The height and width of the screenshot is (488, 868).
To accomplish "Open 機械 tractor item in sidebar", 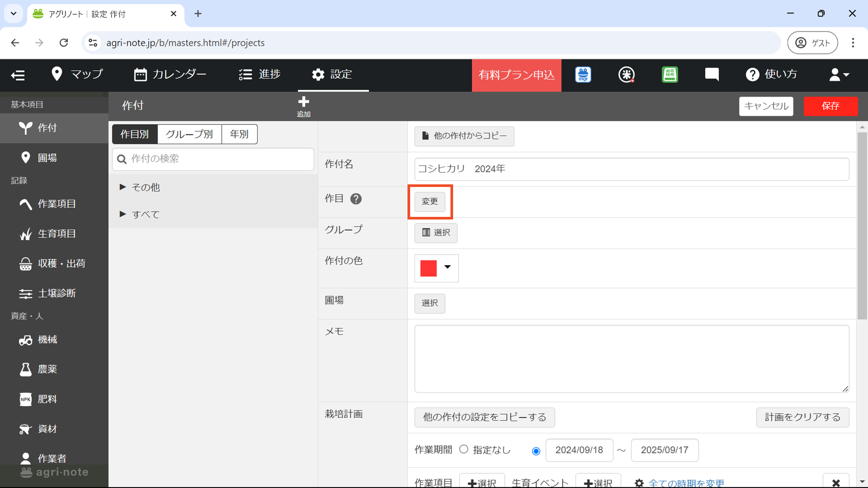I will 47,340.
